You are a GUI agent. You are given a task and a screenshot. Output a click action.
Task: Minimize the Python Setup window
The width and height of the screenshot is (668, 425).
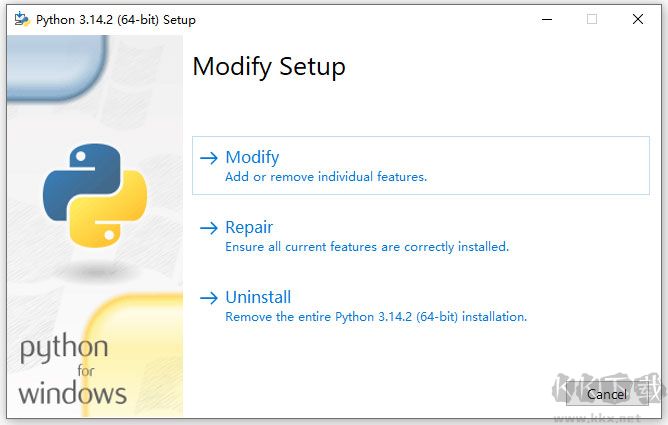546,19
